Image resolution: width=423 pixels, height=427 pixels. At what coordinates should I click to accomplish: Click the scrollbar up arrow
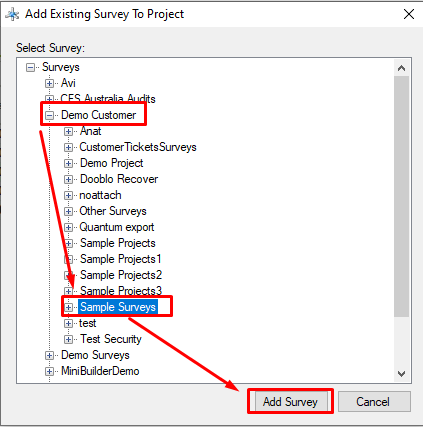coord(401,68)
